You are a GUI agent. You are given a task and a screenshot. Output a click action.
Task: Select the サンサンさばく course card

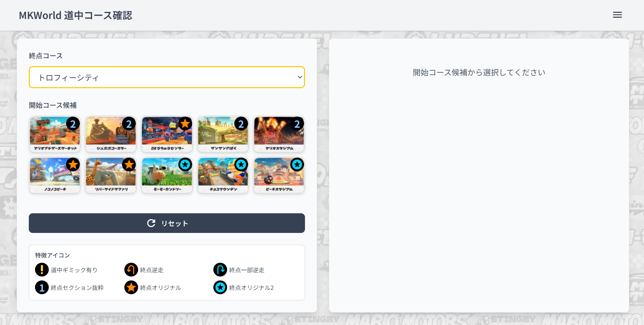[x=223, y=134]
